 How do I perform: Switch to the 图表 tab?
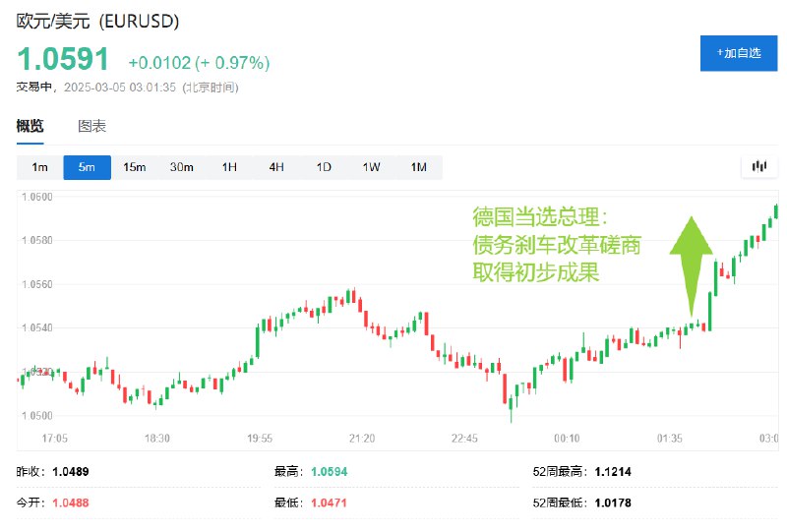click(x=91, y=126)
